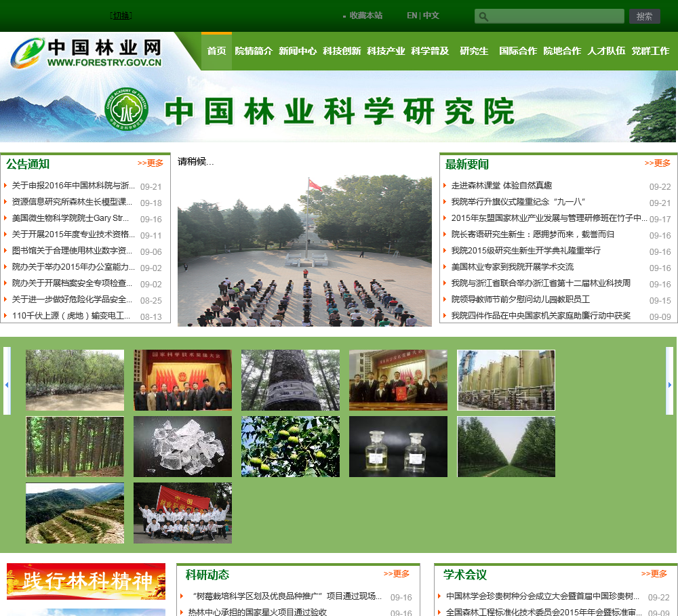Screen dimensions: 678x616
Task: Open notice 图书馆关于合理使用林业数字资...
Action: pos(72,251)
